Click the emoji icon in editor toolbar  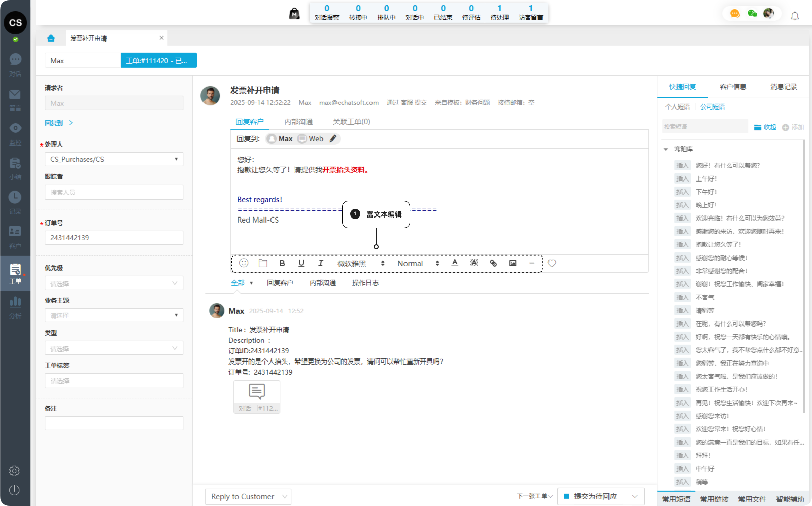pos(244,263)
